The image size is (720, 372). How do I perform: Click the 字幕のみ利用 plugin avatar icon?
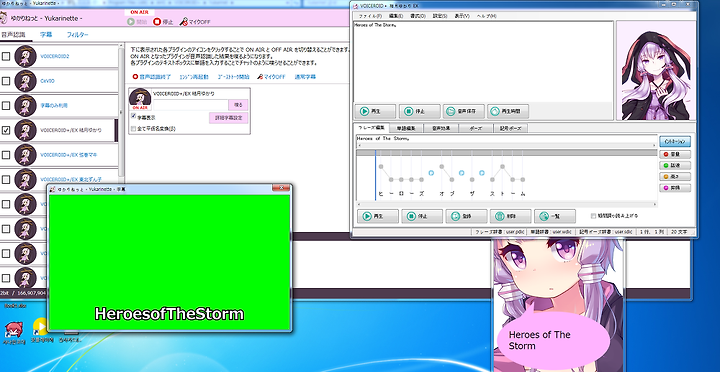25,106
